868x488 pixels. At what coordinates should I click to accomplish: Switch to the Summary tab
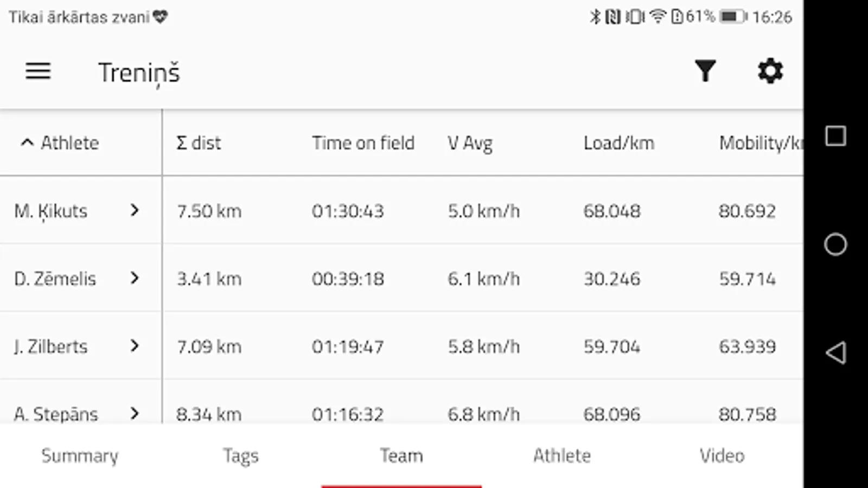[x=80, y=456]
